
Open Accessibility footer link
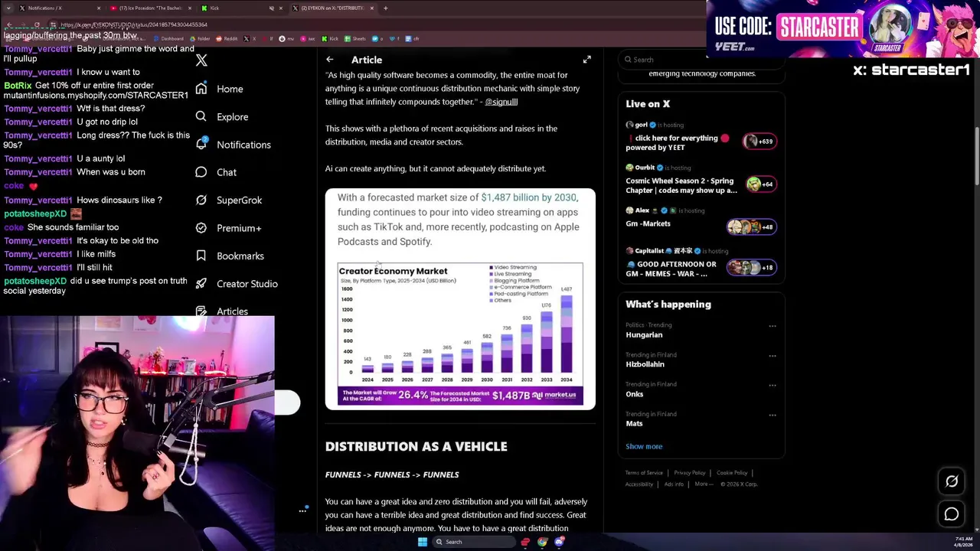coord(639,484)
